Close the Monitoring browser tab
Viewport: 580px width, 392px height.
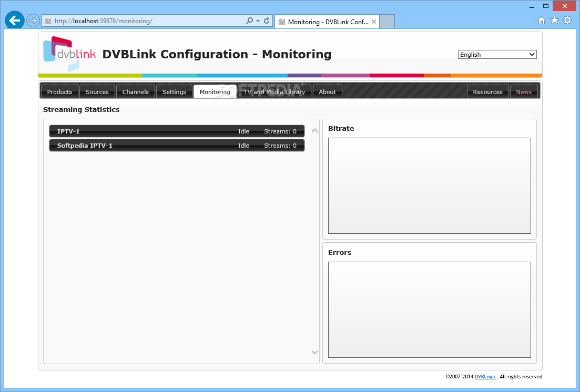374,22
